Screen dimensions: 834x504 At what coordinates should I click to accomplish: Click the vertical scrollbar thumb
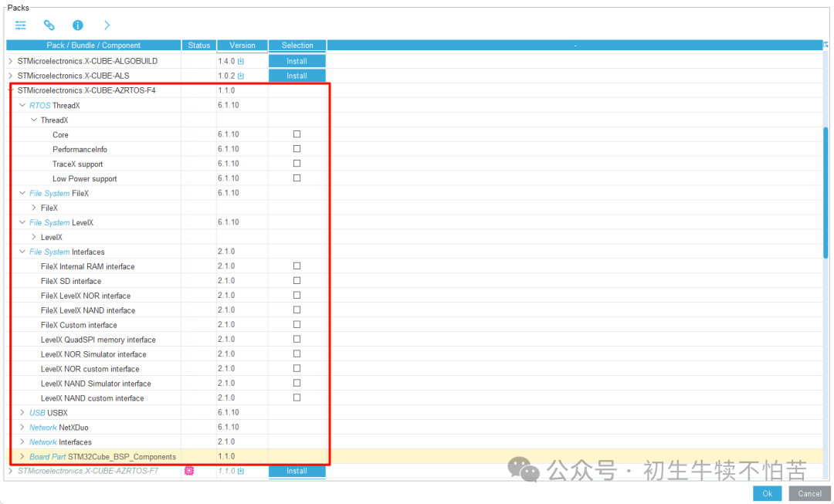point(826,194)
